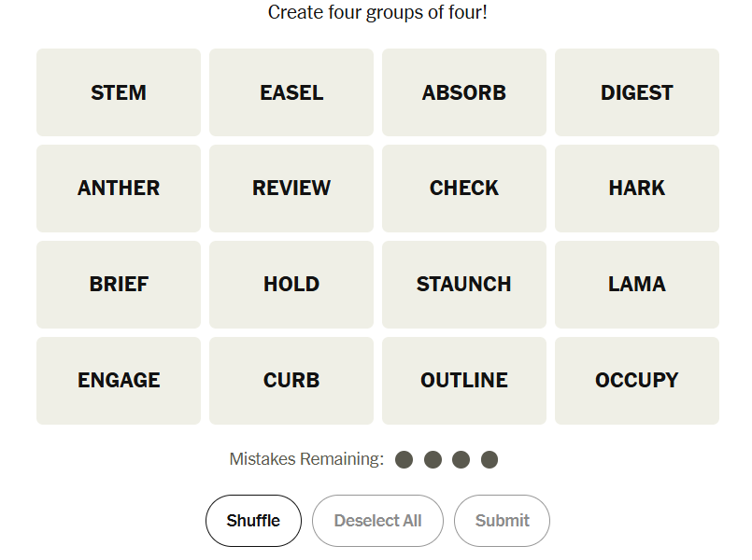Select the STEM word tile
Viewport: 752px width, 560px height.
click(x=119, y=92)
